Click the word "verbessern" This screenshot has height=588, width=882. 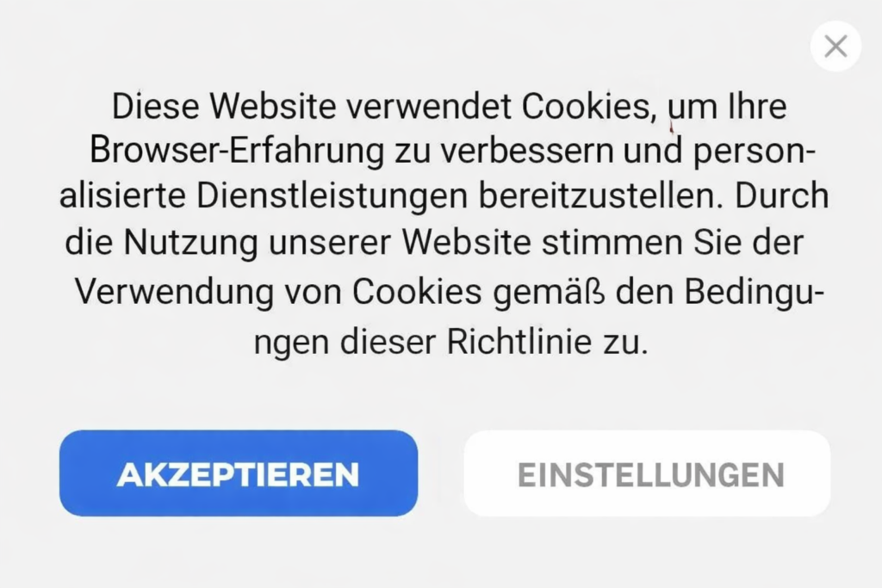pyautogui.click(x=527, y=152)
